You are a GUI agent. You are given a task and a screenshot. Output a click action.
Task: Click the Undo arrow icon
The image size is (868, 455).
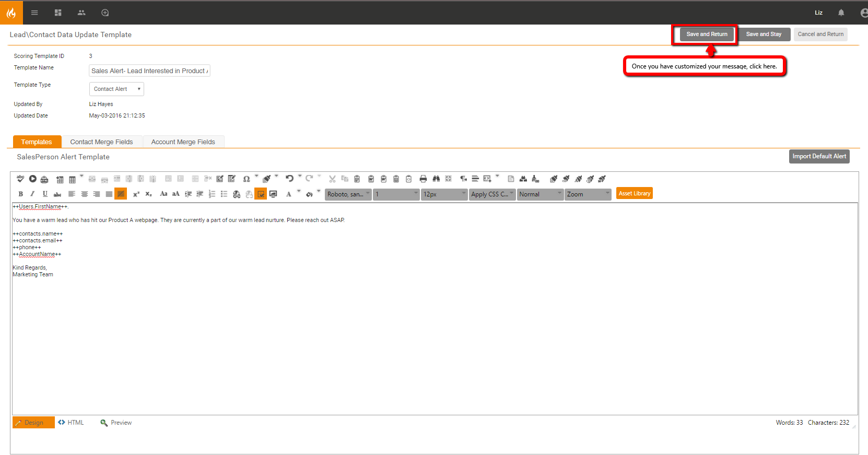point(289,179)
